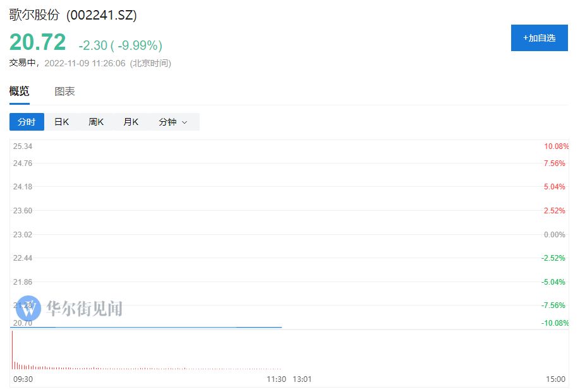Click the 0.00% percent axis label
The height and width of the screenshot is (392, 580).
[x=554, y=235]
